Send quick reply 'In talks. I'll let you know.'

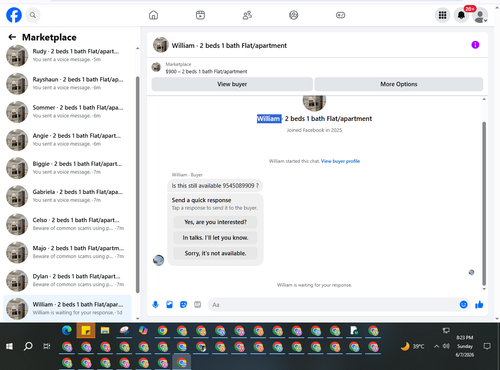click(x=215, y=238)
